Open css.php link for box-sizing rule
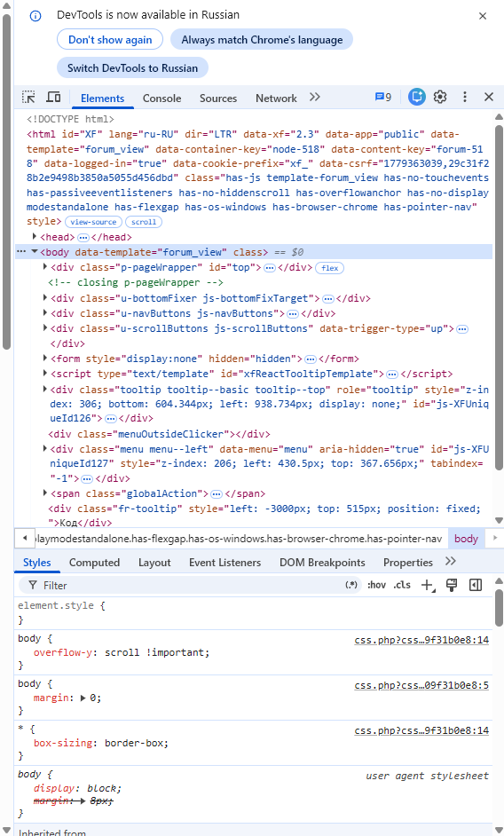The image size is (504, 836). point(421,730)
